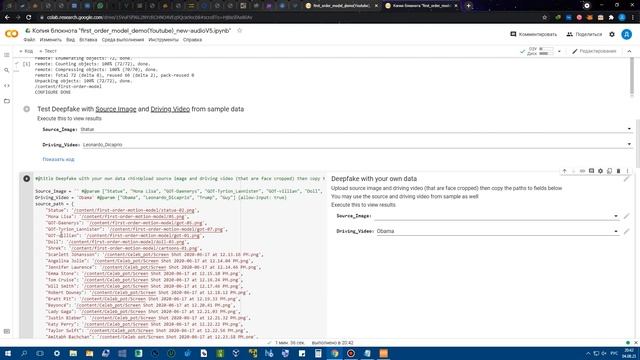Screen dimensions: 640x360
Task: Move the cell up with arrow icon
Action: pyautogui.click(x=564, y=171)
